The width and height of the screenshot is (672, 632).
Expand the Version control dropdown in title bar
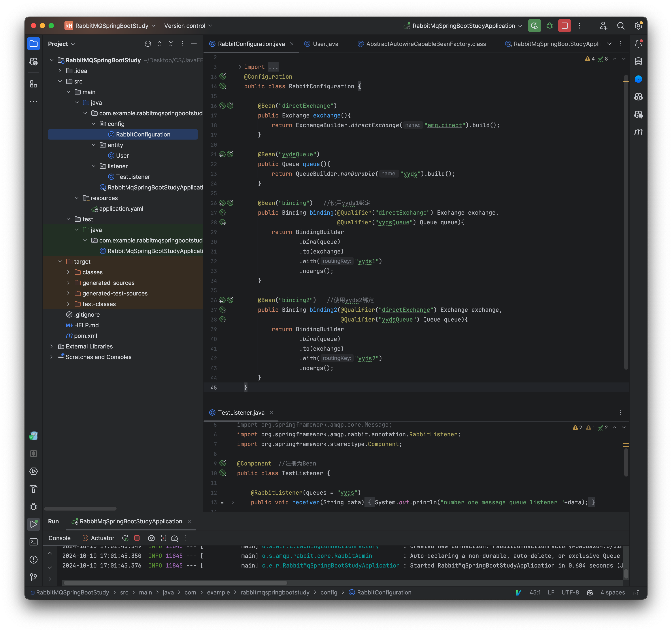click(188, 26)
